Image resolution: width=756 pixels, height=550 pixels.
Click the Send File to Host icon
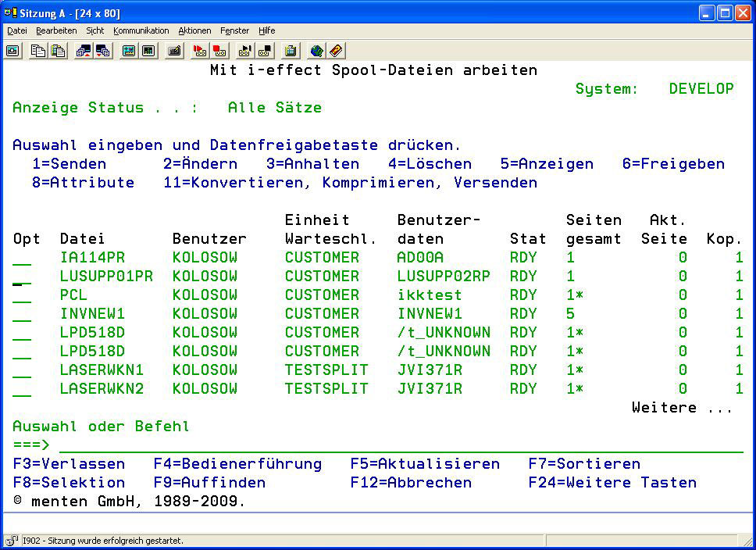[83, 51]
